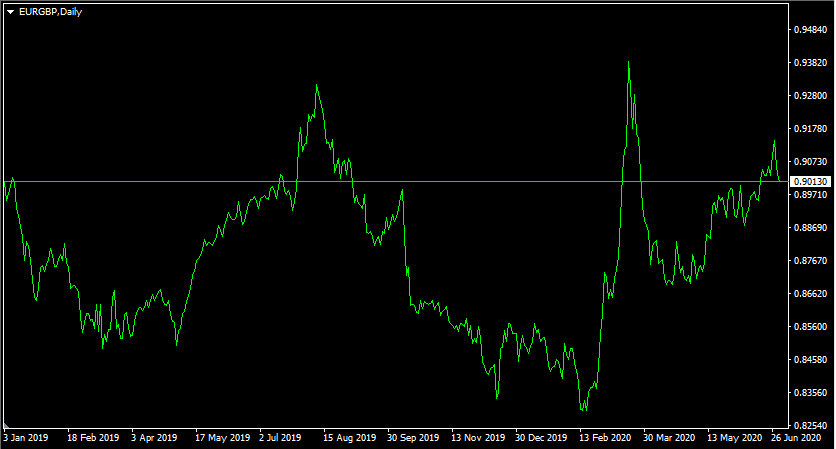Click the 0.86620 price axis value
This screenshot has height=449, width=836.
coord(810,294)
